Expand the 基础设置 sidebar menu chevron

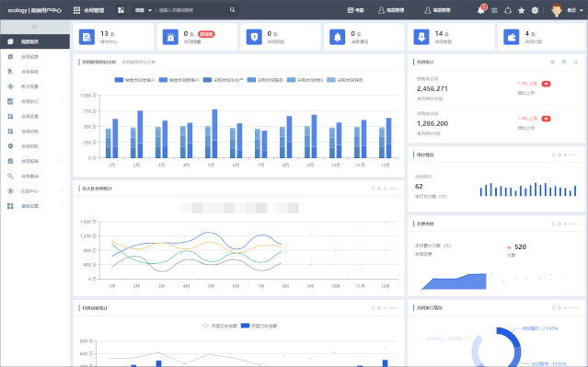pyautogui.click(x=62, y=206)
